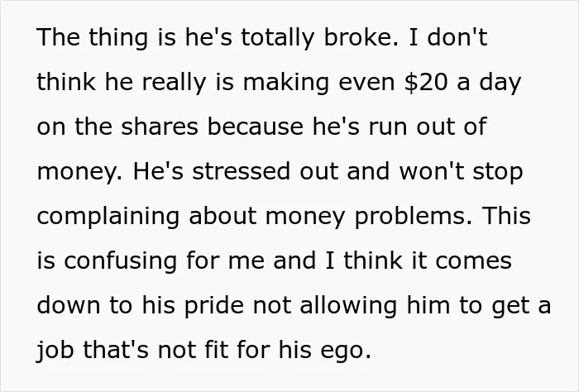This screenshot has height=392, width=579.
Task: Click the word "complaining"
Action: click(108, 216)
